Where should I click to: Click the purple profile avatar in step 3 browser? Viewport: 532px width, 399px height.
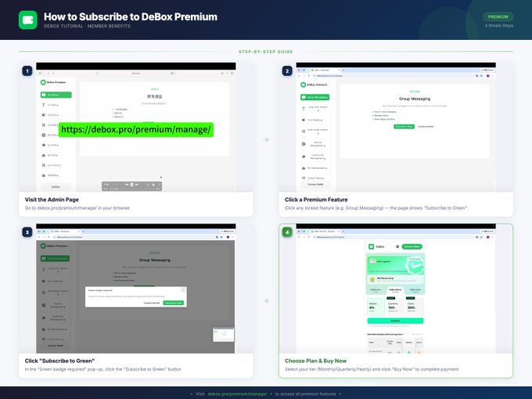click(228, 237)
